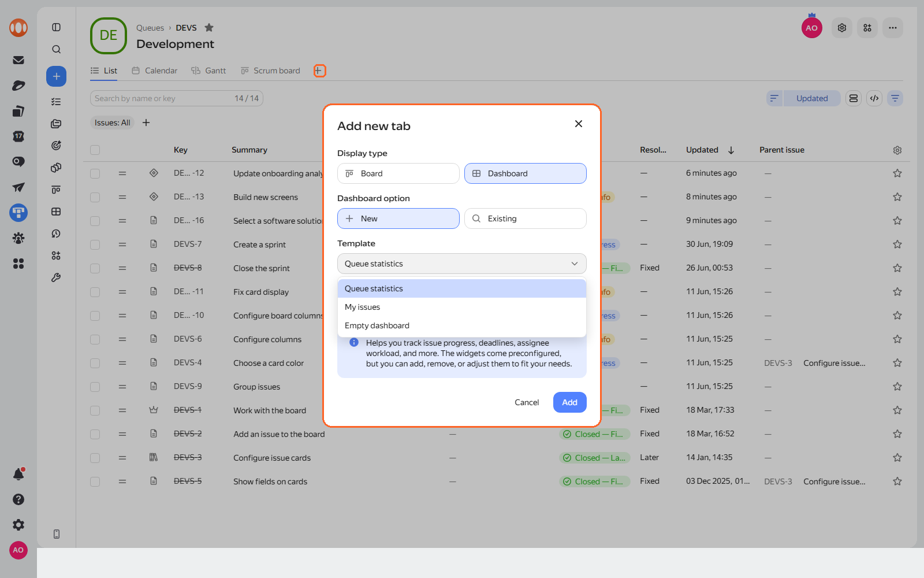Close the Add new tab dialog
The height and width of the screenshot is (578, 924).
tap(579, 124)
